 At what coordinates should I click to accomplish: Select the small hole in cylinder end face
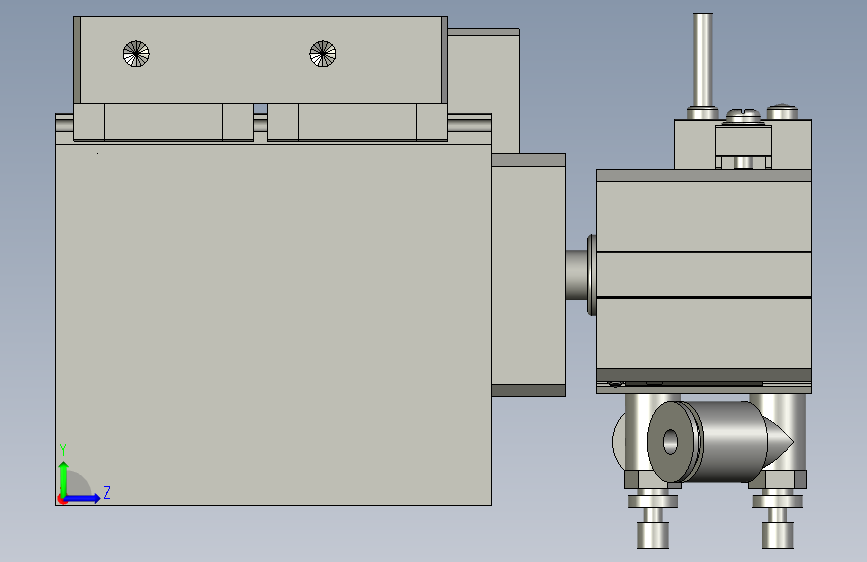(670, 442)
